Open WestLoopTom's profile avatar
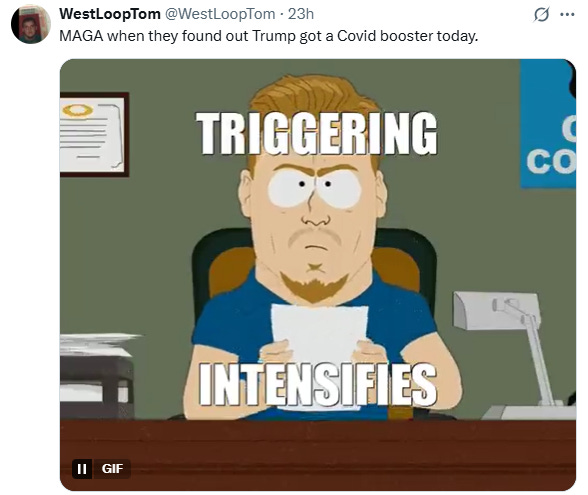The height and width of the screenshot is (495, 588). tap(31, 25)
